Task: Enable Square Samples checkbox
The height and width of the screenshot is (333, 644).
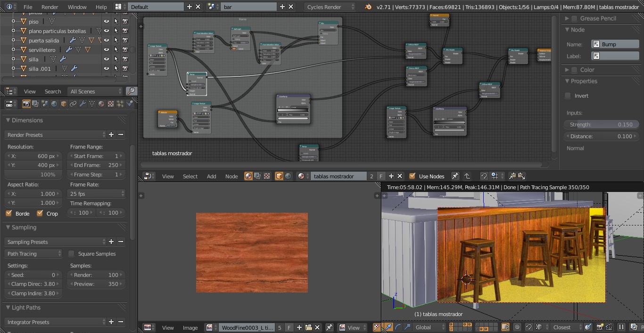Action: (72, 254)
